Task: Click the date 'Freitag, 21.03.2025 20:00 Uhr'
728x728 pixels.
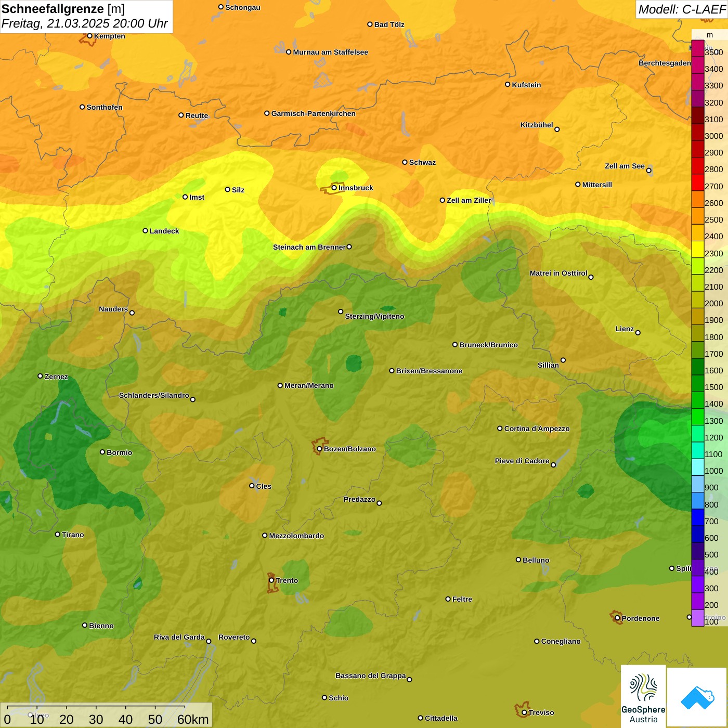Action: coord(85,23)
